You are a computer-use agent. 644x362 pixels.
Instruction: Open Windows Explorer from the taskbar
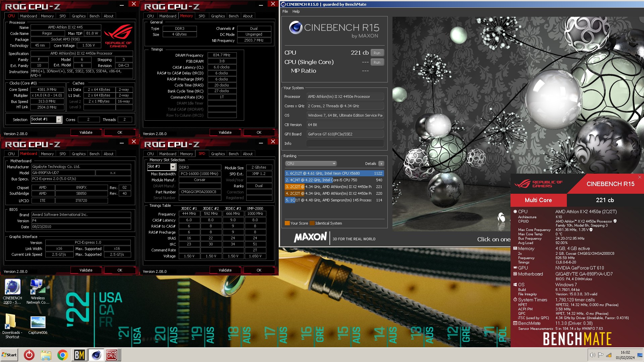[x=46, y=355]
